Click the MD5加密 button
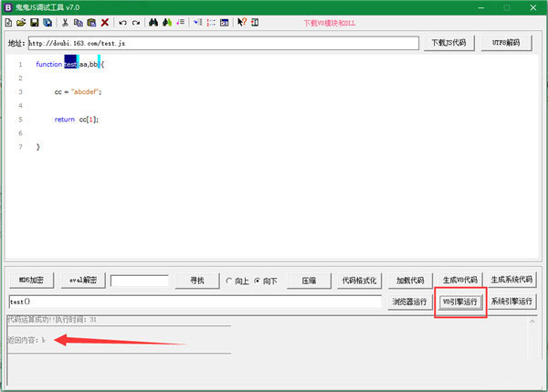The height and width of the screenshot is (392, 548). click(x=32, y=281)
